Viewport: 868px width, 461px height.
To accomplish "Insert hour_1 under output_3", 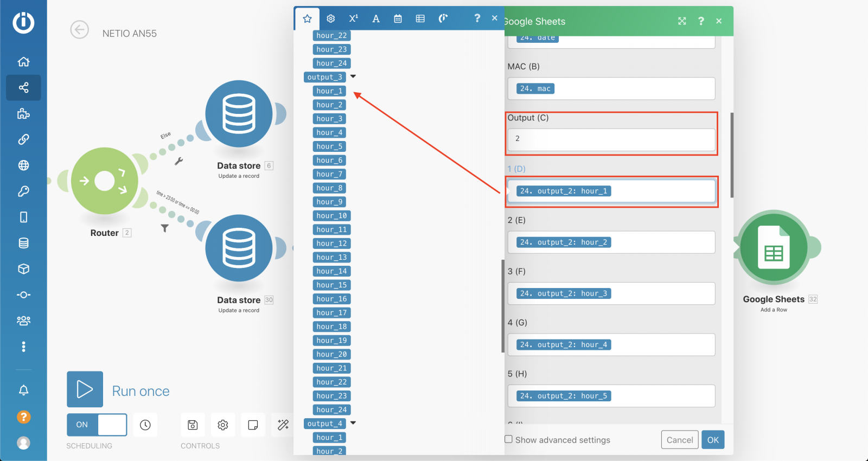I will click(329, 91).
